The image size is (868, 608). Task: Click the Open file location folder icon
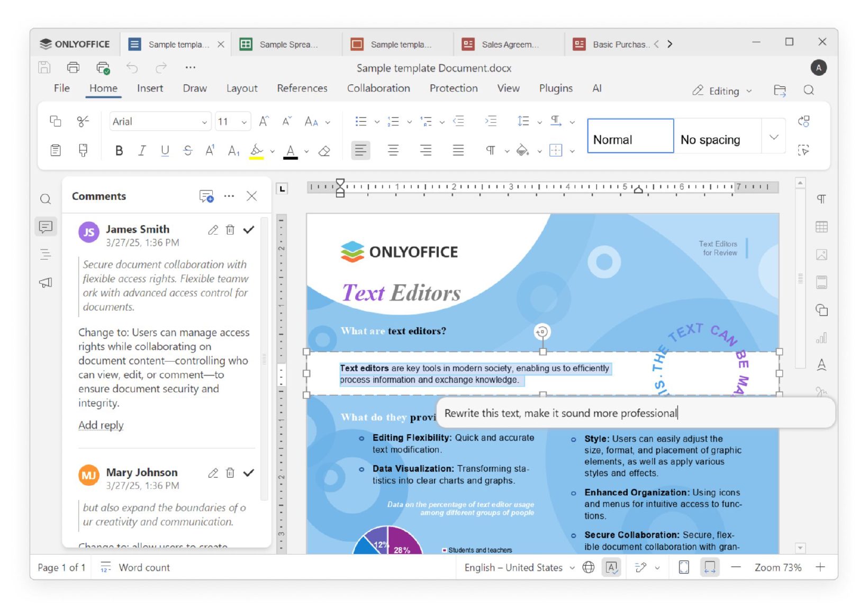click(x=780, y=91)
